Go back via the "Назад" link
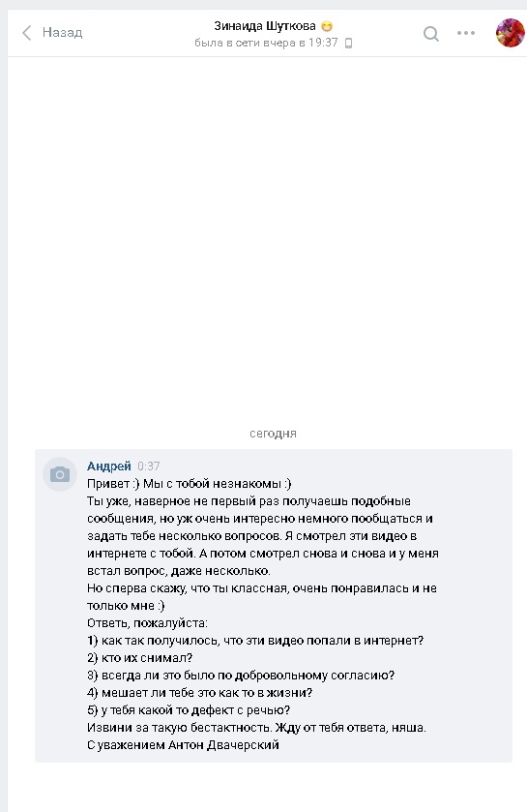Image resolution: width=527 pixels, height=812 pixels. [62, 32]
